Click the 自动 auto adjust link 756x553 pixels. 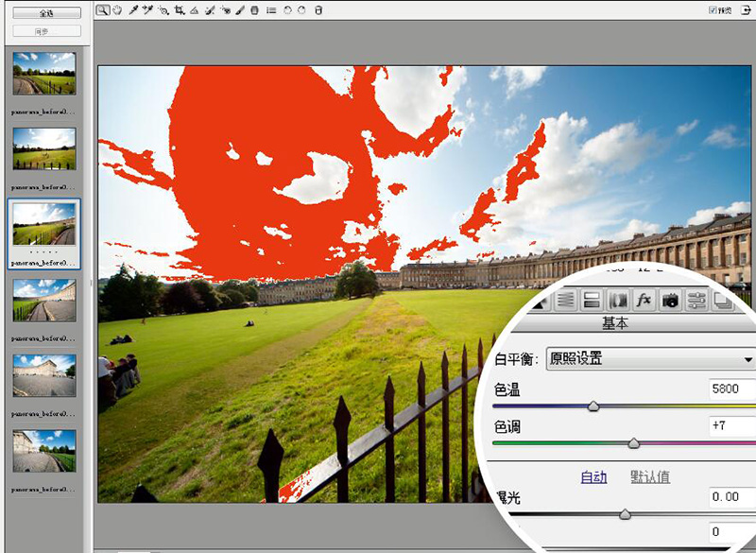(595, 477)
